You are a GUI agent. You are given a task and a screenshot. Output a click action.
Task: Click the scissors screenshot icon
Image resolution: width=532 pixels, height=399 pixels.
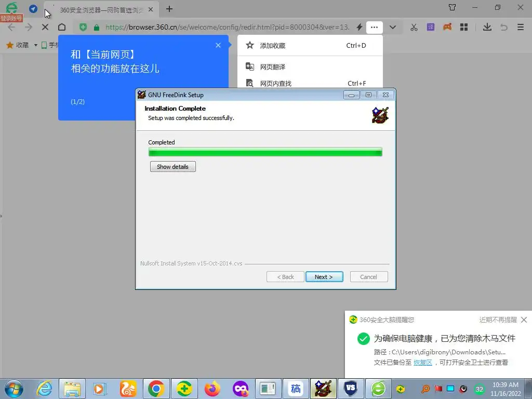click(414, 27)
